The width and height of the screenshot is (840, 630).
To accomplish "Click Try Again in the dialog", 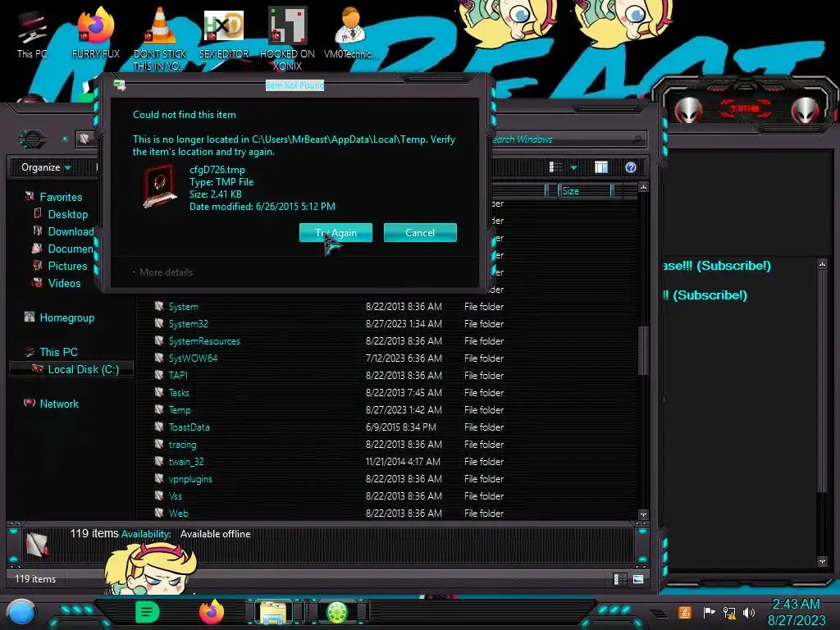I will click(x=336, y=232).
